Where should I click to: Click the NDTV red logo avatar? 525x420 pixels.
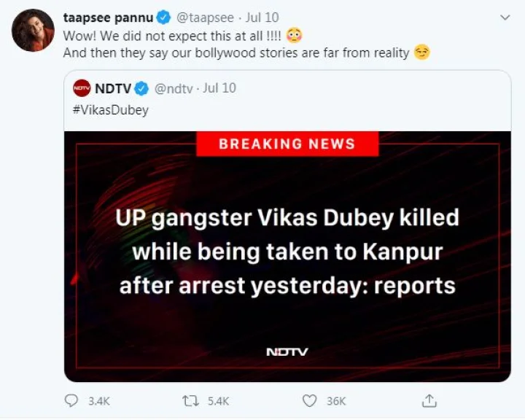click(x=82, y=88)
